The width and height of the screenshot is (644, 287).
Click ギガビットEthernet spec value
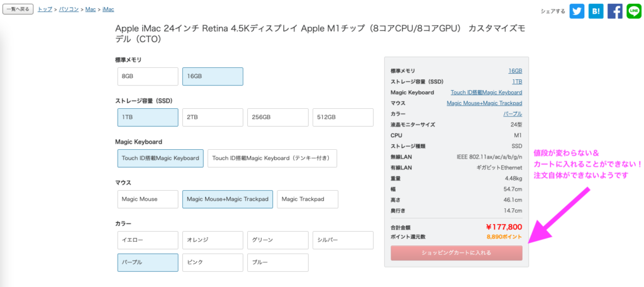click(x=499, y=167)
